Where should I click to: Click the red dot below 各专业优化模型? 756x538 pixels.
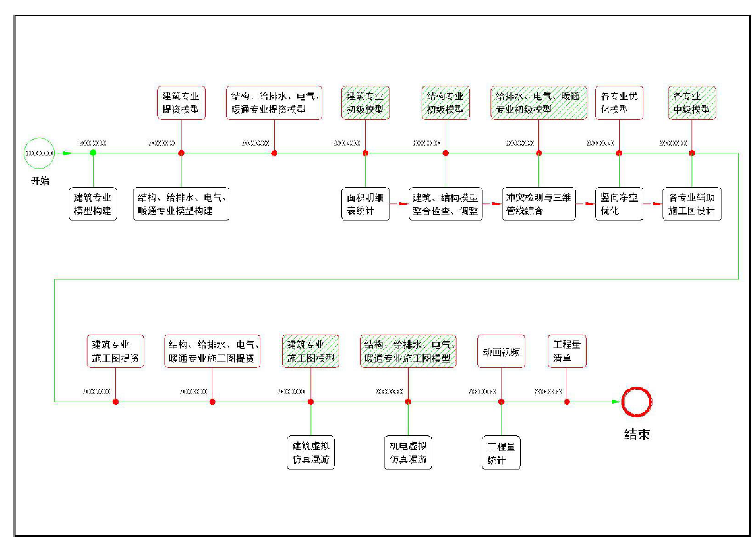coord(619,153)
